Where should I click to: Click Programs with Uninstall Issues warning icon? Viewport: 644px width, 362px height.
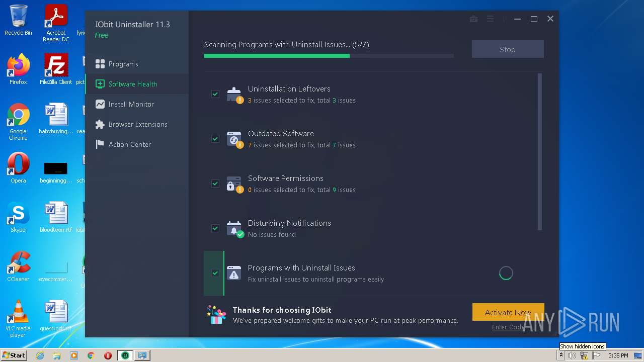tap(234, 273)
